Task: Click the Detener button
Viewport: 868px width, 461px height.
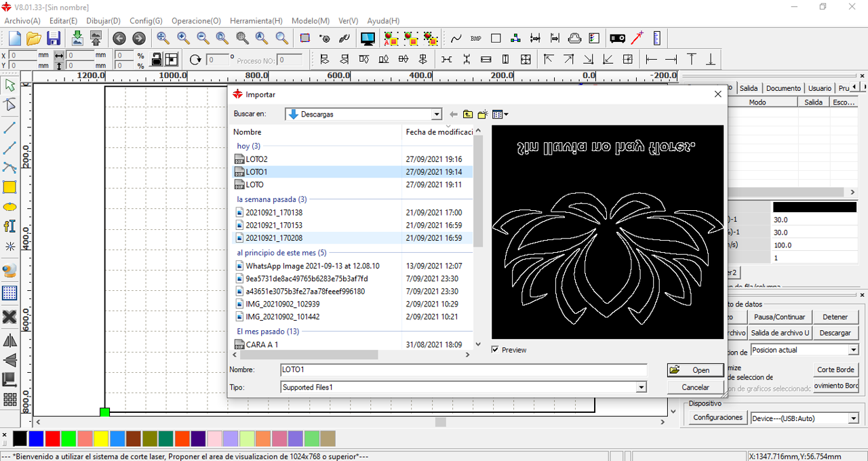Action: [835, 317]
